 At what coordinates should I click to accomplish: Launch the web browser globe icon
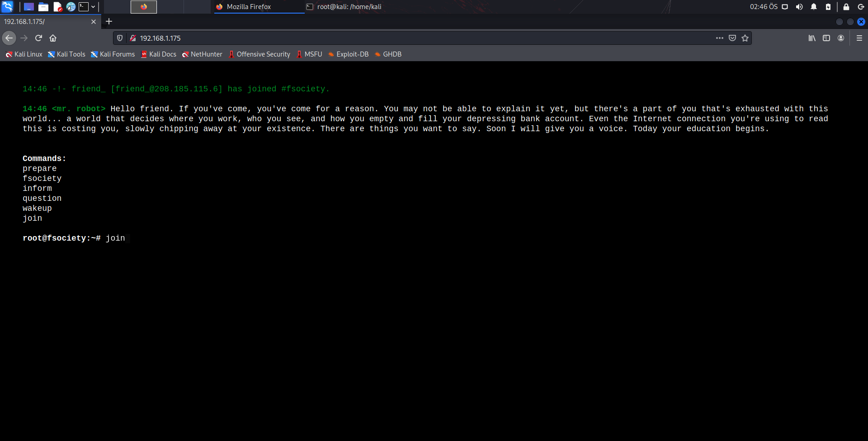71,7
